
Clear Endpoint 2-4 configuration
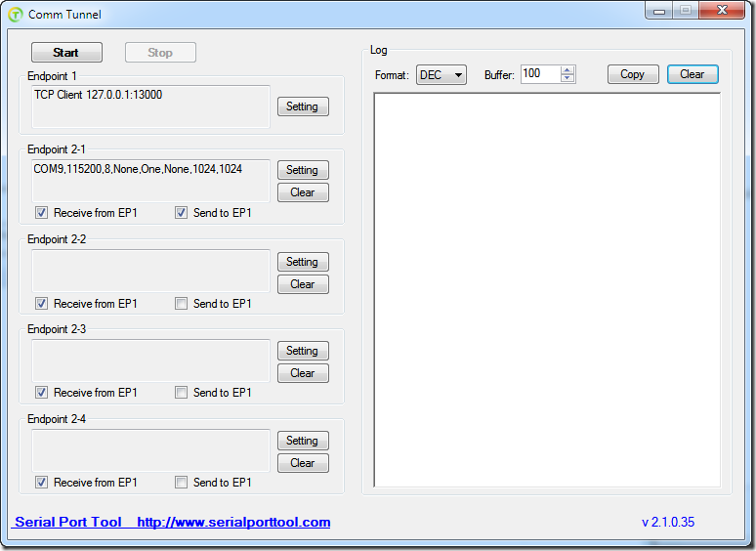point(303,463)
